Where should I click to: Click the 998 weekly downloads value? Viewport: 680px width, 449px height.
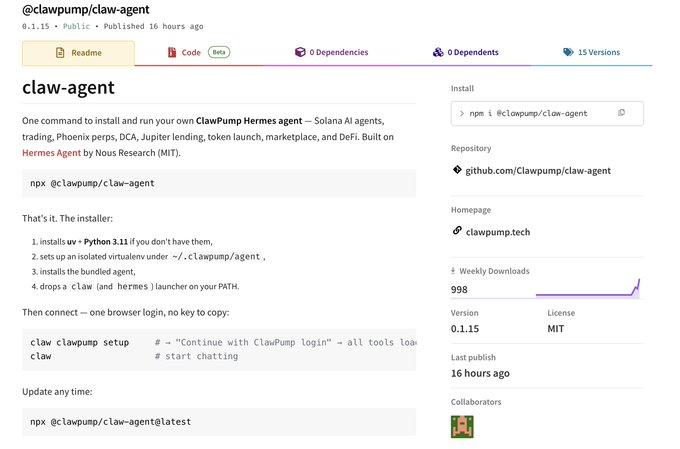click(459, 290)
